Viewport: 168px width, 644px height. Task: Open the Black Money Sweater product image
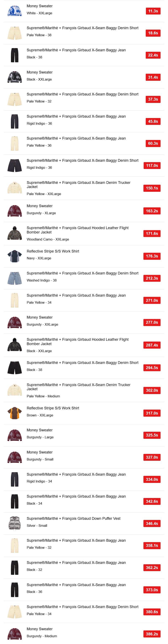(x=14, y=77)
